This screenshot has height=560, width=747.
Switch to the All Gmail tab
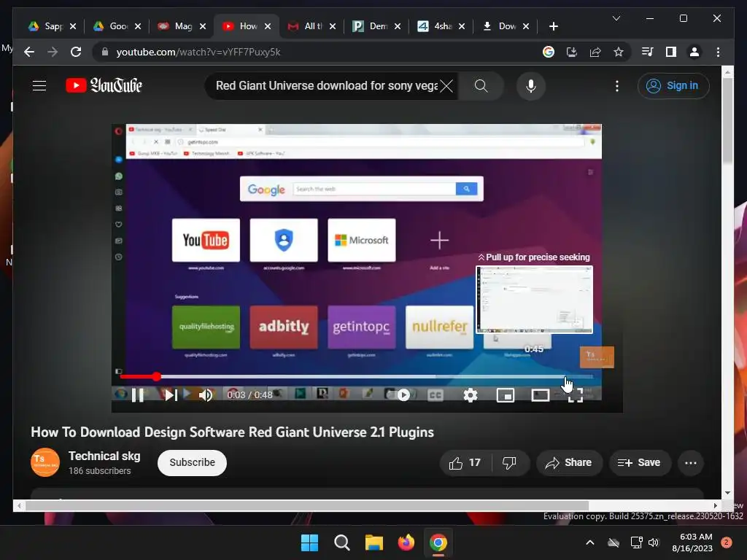307,26
